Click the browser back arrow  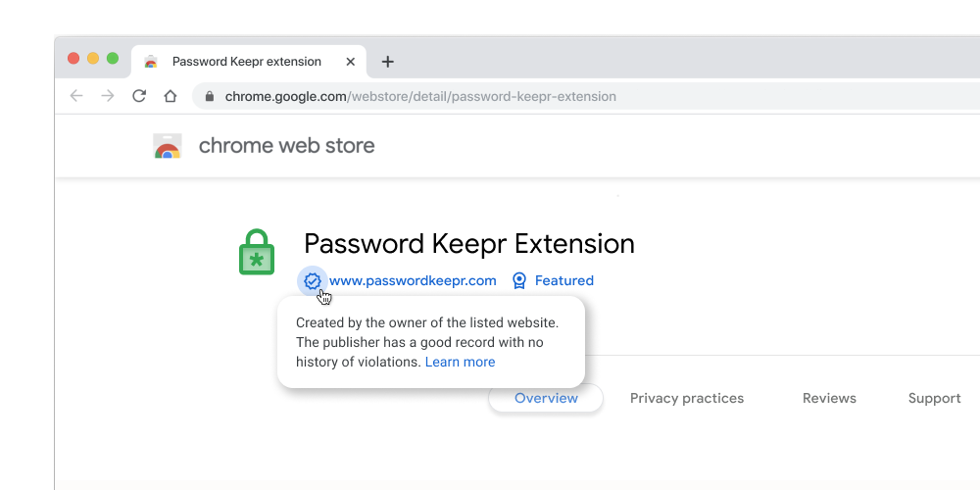(x=76, y=96)
